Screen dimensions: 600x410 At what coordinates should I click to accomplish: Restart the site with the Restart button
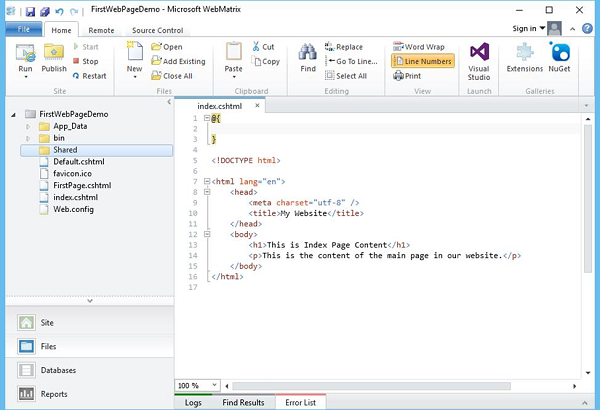[88, 76]
